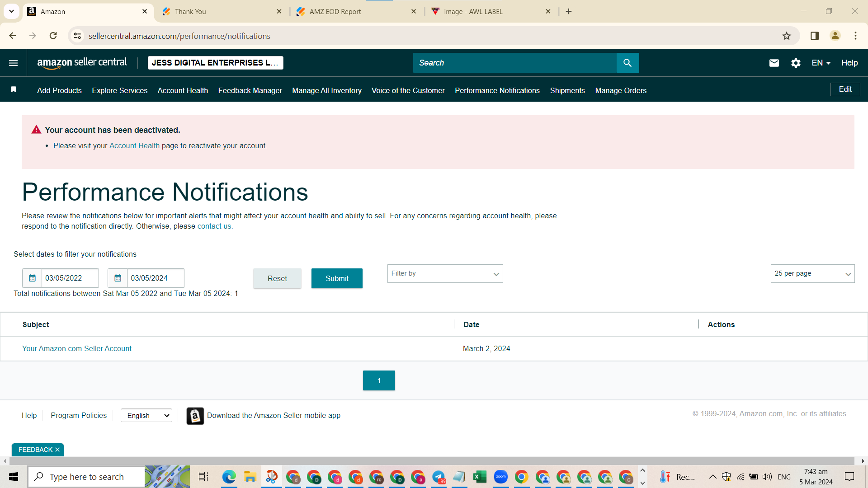Click the start date field 03/05/2022
The image size is (868, 488).
click(70, 278)
